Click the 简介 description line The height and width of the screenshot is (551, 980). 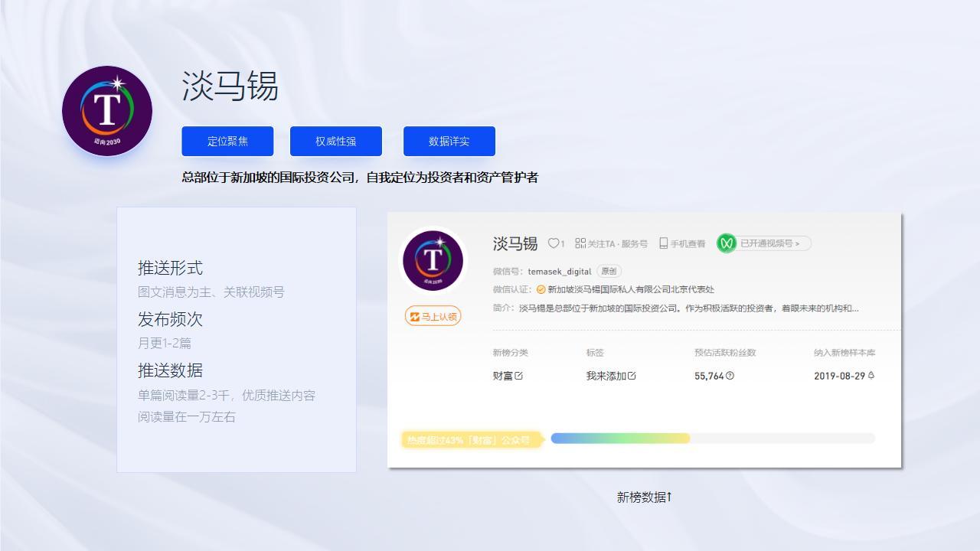pos(676,308)
